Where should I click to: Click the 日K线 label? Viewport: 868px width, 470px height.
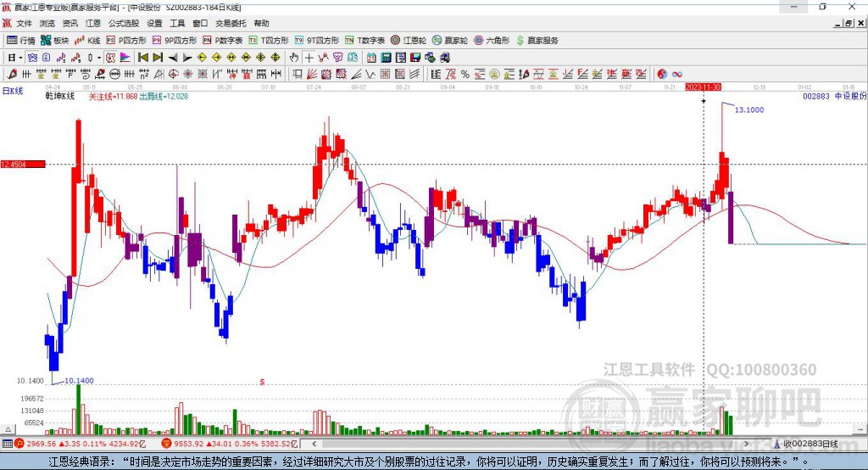(x=13, y=91)
